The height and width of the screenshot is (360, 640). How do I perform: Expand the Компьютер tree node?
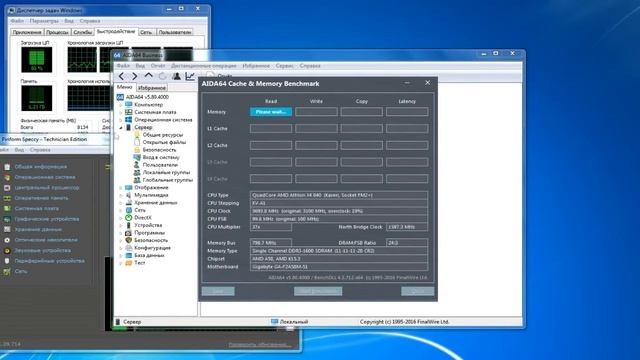[x=121, y=105]
